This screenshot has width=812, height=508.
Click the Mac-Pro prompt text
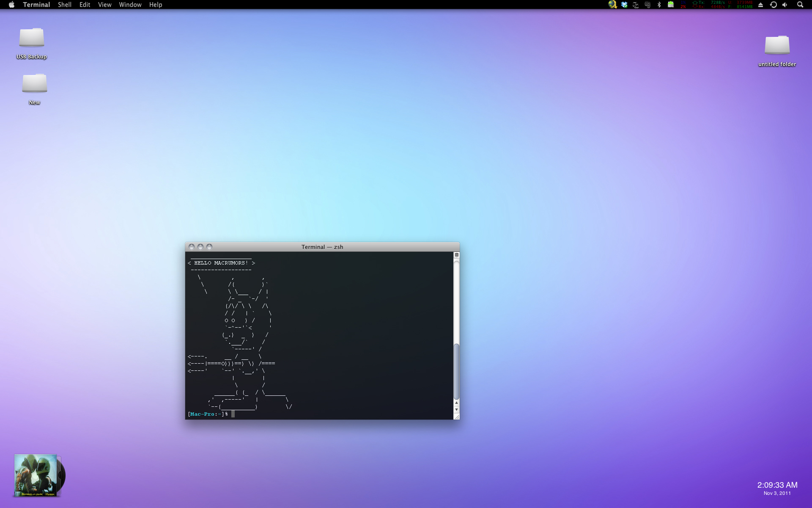click(202, 414)
